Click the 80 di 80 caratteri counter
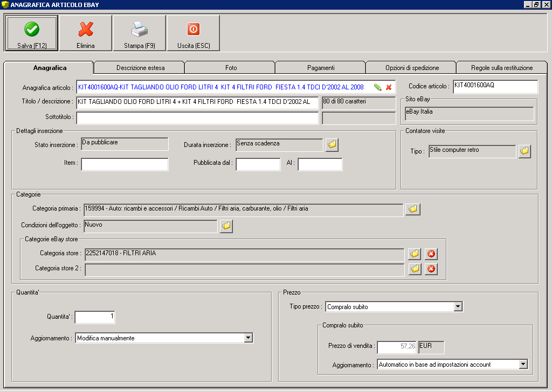This screenshot has height=392, width=552. (358, 103)
